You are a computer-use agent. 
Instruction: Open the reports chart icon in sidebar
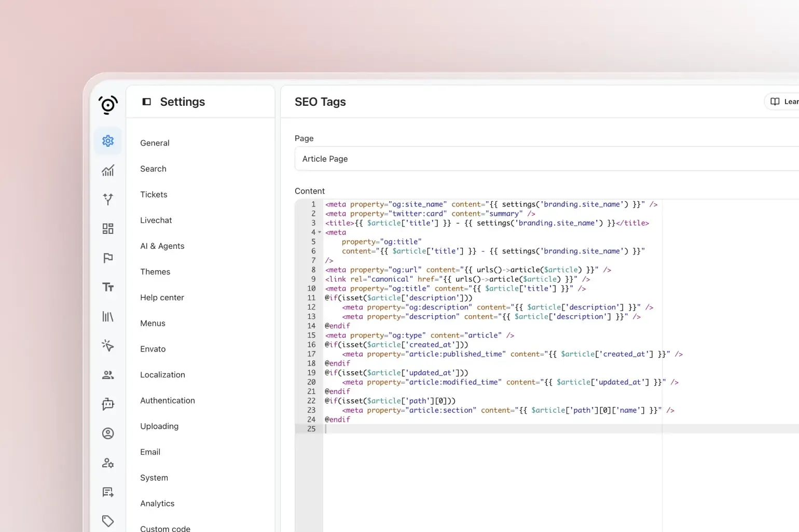[x=108, y=171]
